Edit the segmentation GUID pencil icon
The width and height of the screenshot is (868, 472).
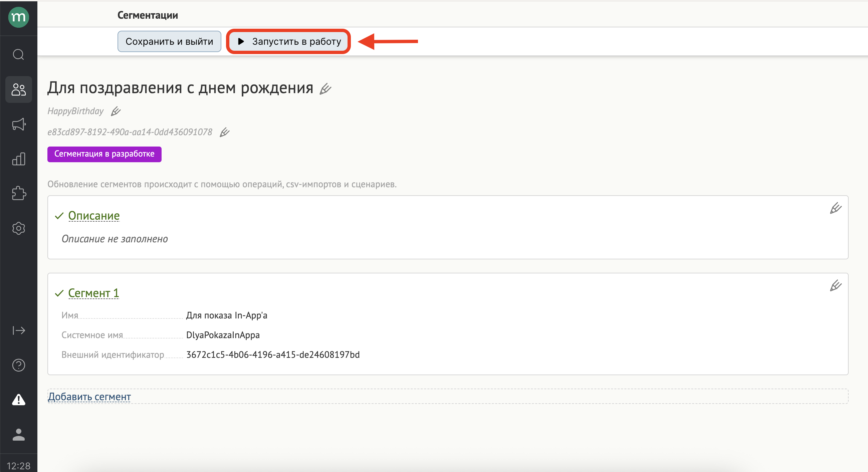[225, 133]
